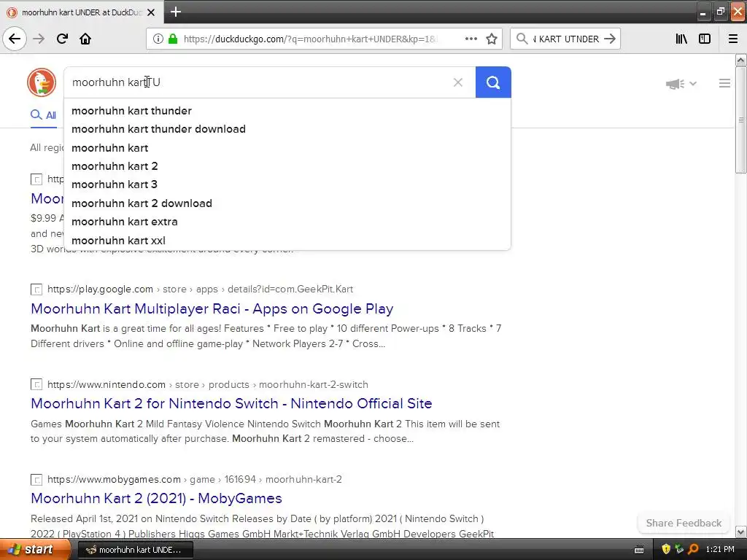Reload the current page
The width and height of the screenshot is (747, 560).
tap(62, 39)
